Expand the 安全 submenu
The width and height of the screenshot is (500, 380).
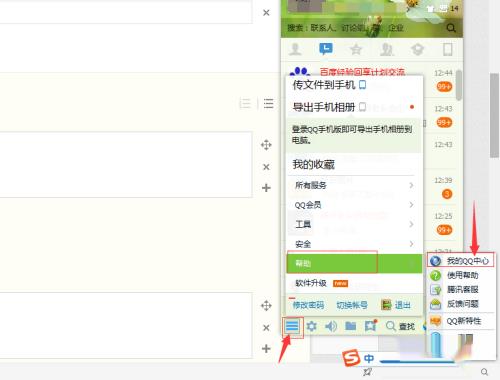pos(355,244)
